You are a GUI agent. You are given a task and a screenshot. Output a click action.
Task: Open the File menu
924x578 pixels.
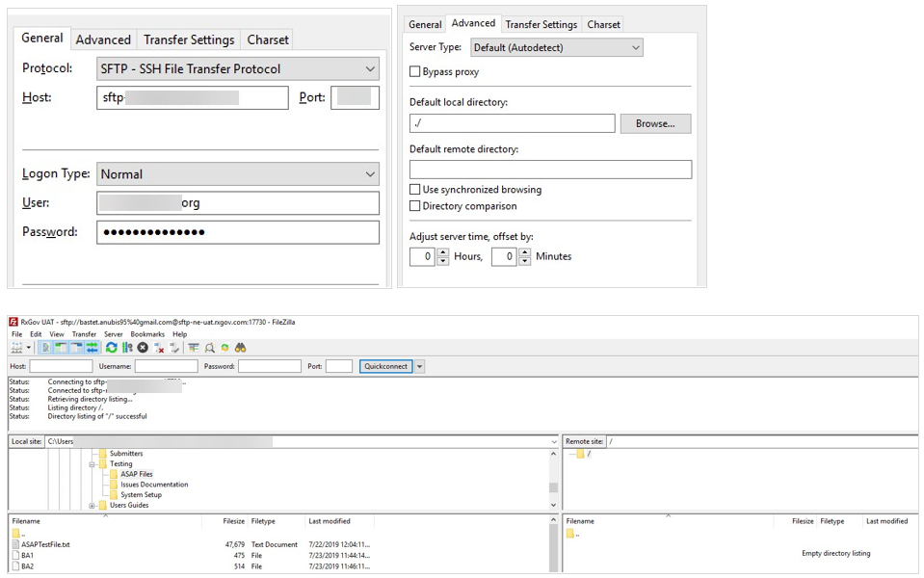pyautogui.click(x=16, y=334)
